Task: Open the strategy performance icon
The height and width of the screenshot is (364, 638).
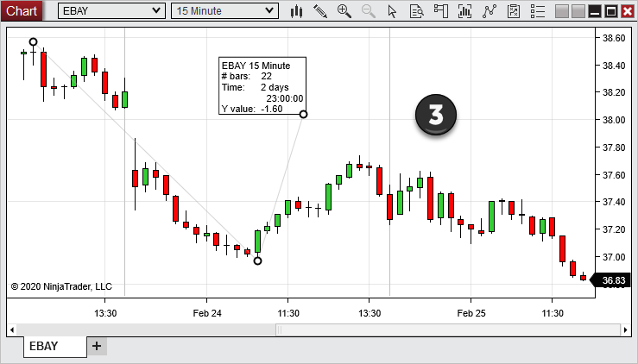Action: point(515,11)
